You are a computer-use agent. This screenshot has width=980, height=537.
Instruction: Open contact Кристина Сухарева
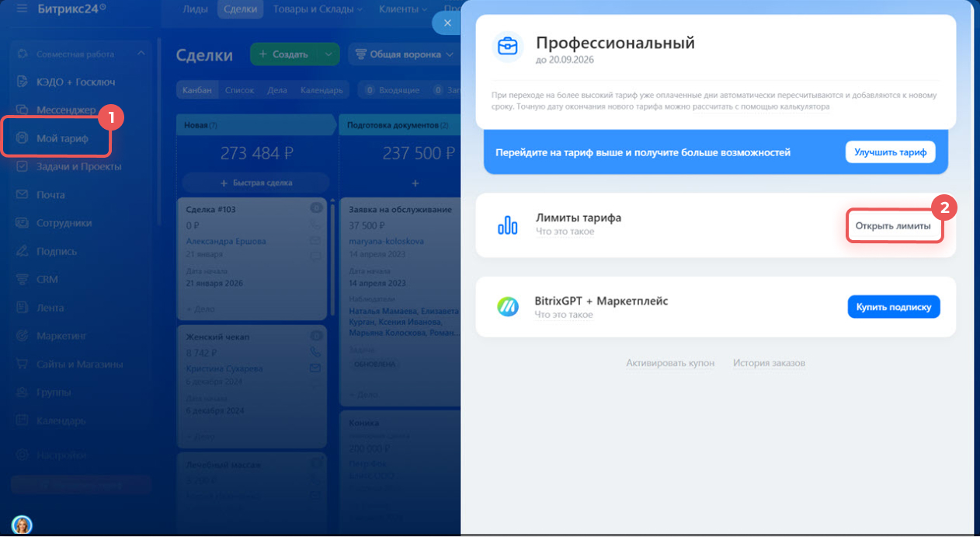point(224,369)
